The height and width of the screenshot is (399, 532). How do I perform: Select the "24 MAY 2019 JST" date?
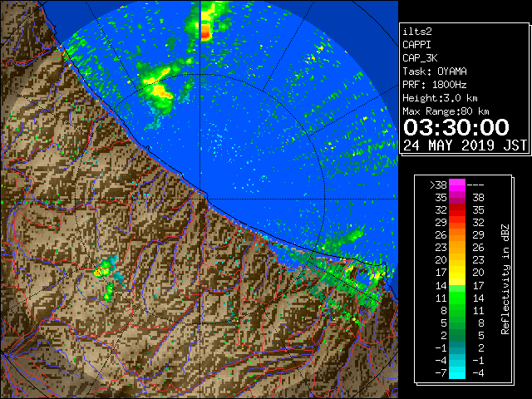point(465,145)
